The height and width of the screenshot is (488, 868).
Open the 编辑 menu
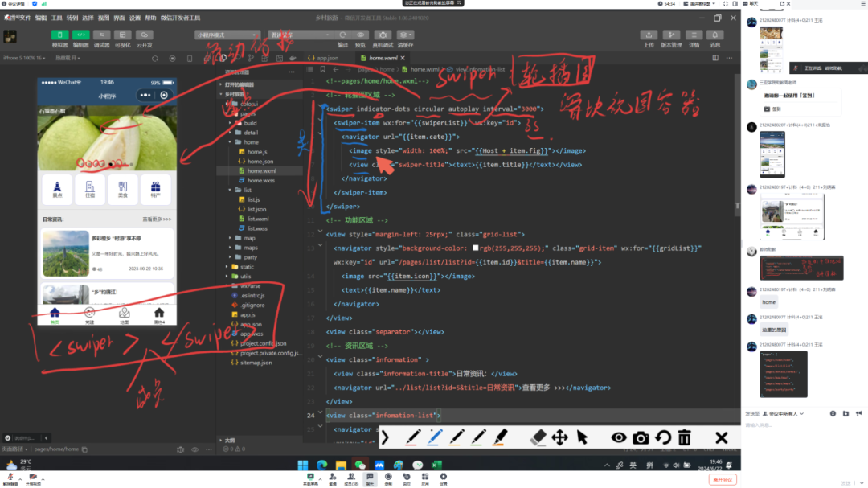click(41, 18)
